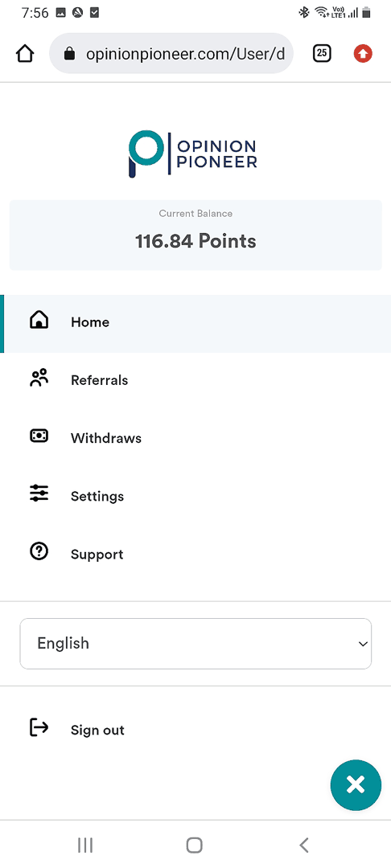Tap the opinionpioneer.com address bar

[x=171, y=54]
